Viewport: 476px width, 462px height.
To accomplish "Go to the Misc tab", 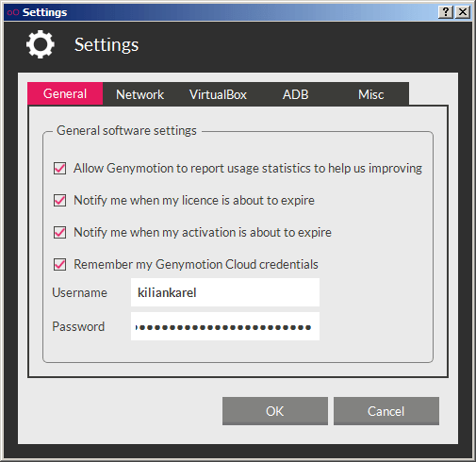I will [x=371, y=94].
